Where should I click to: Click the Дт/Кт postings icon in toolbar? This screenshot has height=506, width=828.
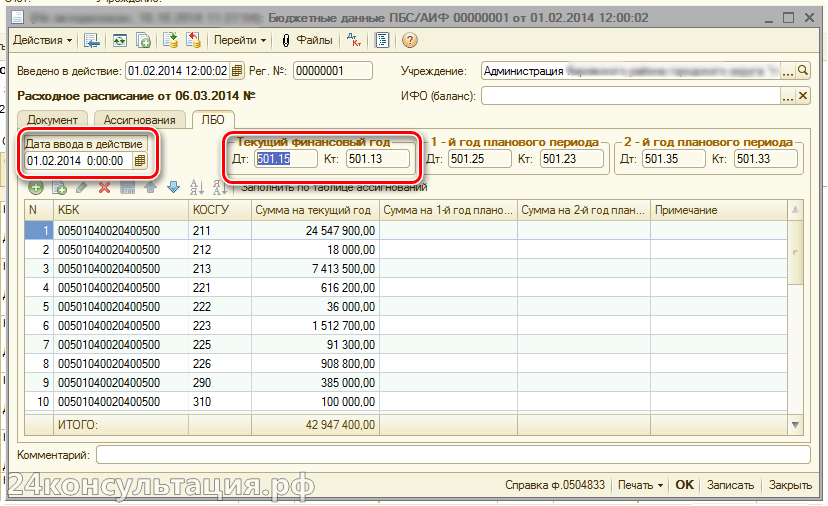pyautogui.click(x=355, y=40)
